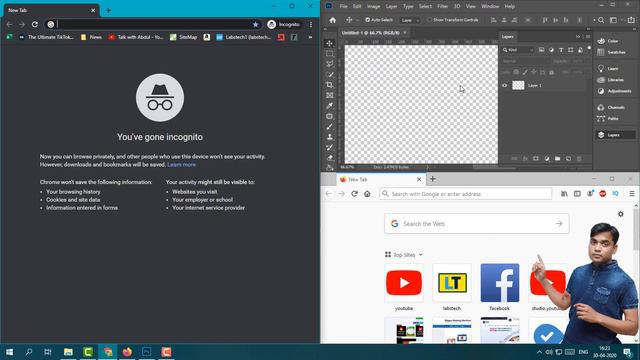Expand the Top Sites dropdown in Firefox
The height and width of the screenshot is (360, 640).
(x=421, y=255)
